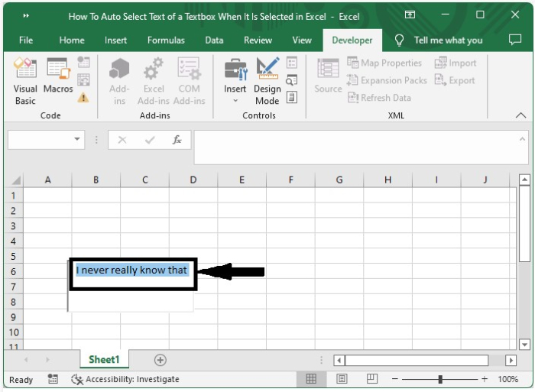The width and height of the screenshot is (535, 392).
Task: Expand the Quick Access Toolbar chevrons
Action: tap(26, 15)
